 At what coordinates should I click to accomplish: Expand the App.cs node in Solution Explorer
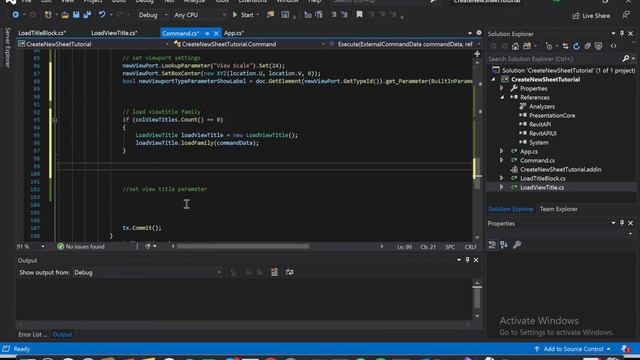[502, 151]
